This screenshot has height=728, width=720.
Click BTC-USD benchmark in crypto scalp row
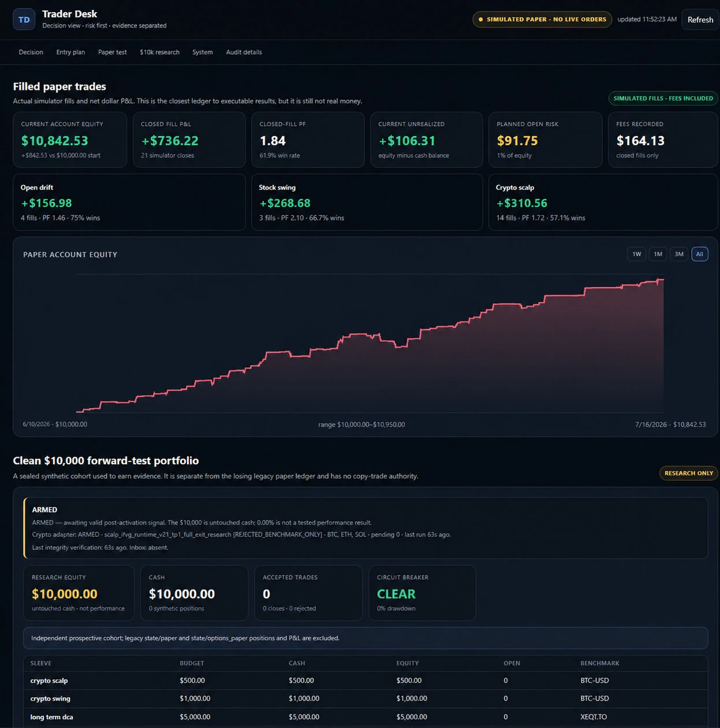(x=595, y=680)
